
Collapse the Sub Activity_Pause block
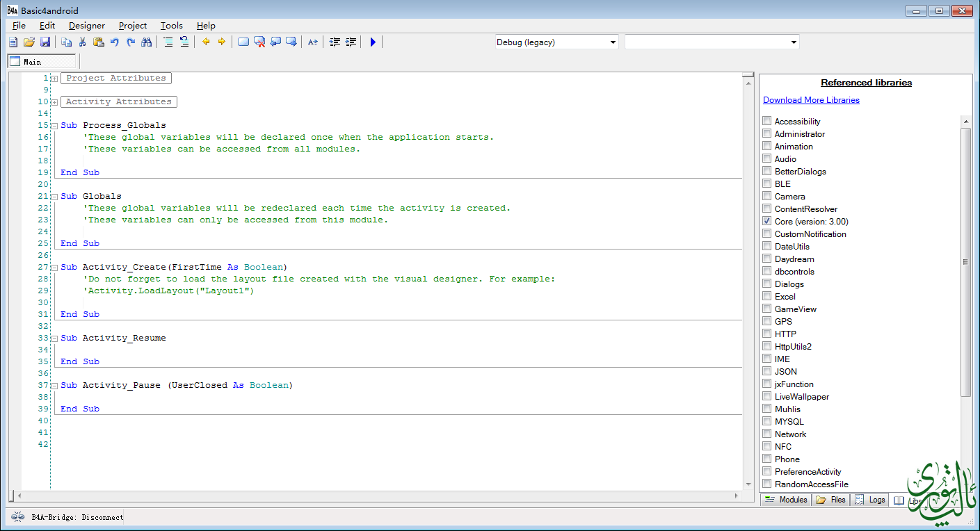[x=55, y=386]
